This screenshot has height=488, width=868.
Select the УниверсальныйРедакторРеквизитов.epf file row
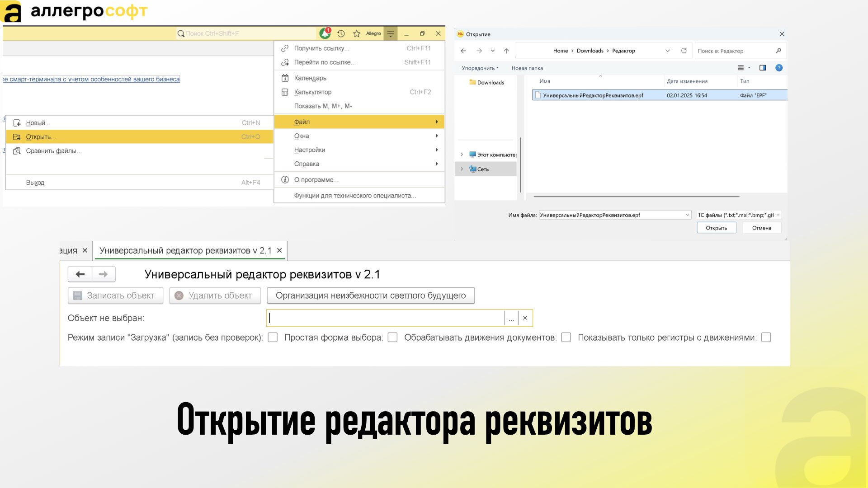coord(659,95)
